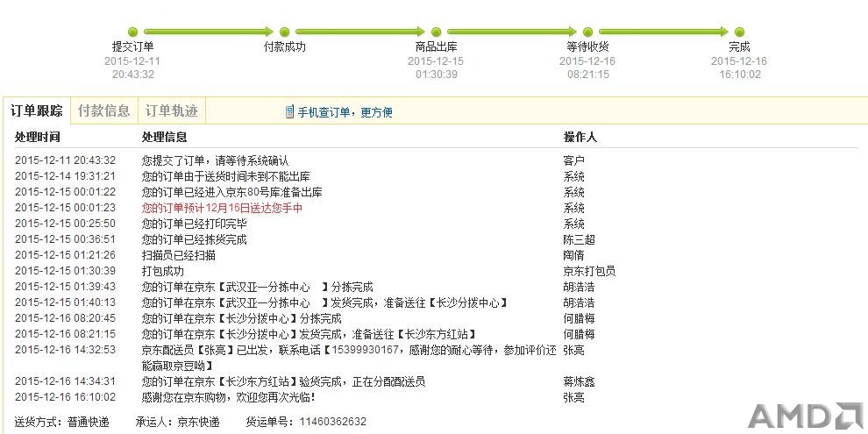Viewport: 868px width, 434px height.
Task: Click the 提交订单 step label
Action: pyautogui.click(x=133, y=47)
